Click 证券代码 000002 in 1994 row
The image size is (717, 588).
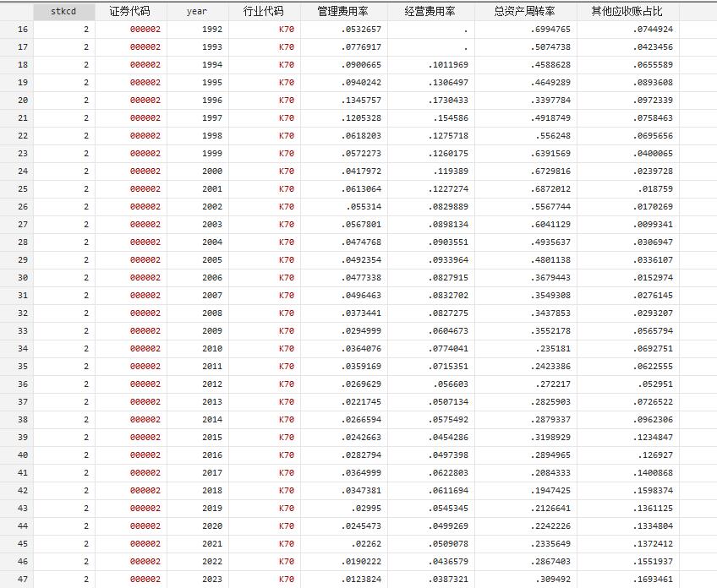(x=145, y=64)
